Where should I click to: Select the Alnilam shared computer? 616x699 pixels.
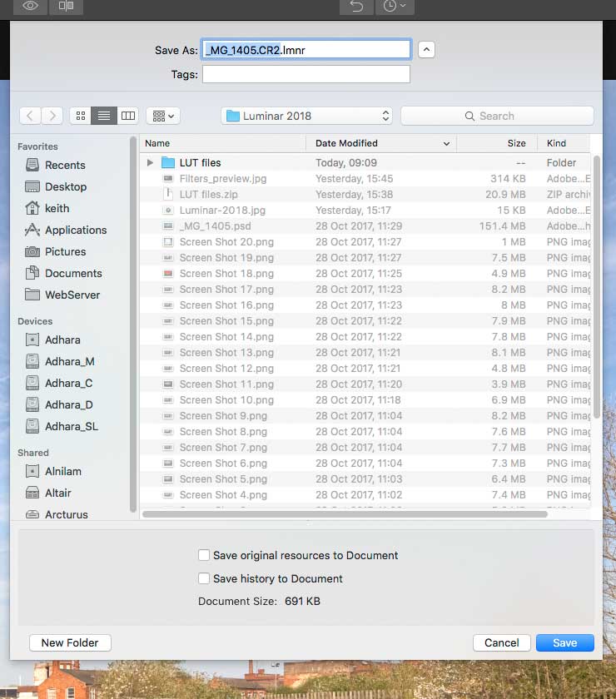pyautogui.click(x=63, y=471)
